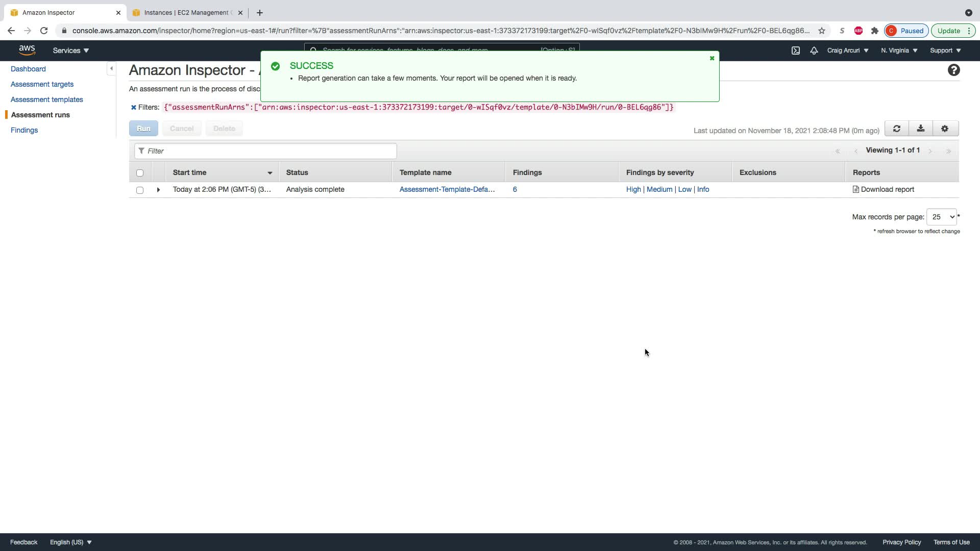Open the N. Virginia region dropdown
Viewport: 980px width, 551px height.
(899, 51)
